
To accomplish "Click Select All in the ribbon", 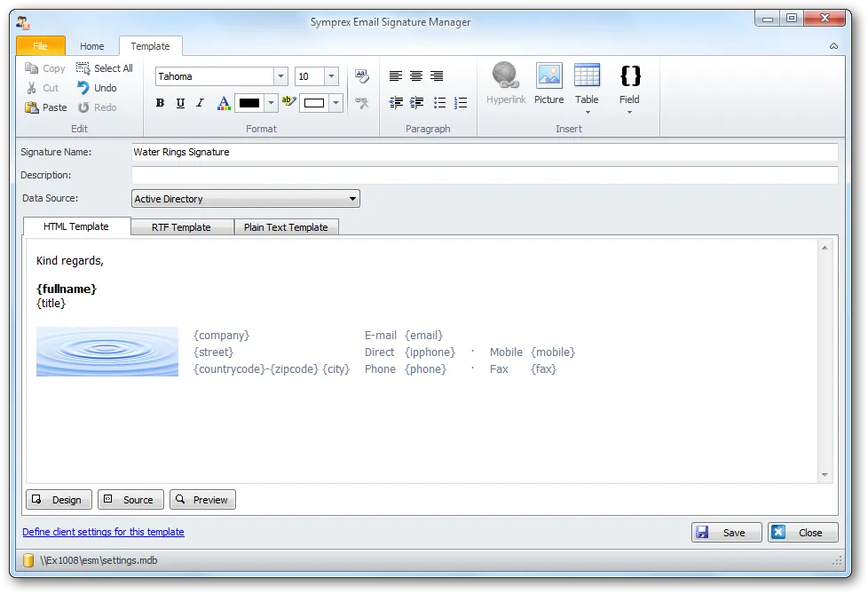I will point(105,68).
